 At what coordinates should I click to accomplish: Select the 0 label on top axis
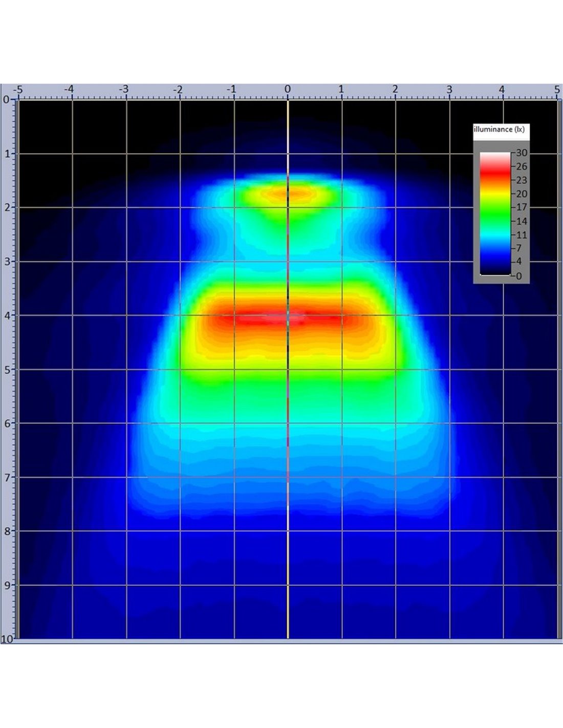[288, 90]
